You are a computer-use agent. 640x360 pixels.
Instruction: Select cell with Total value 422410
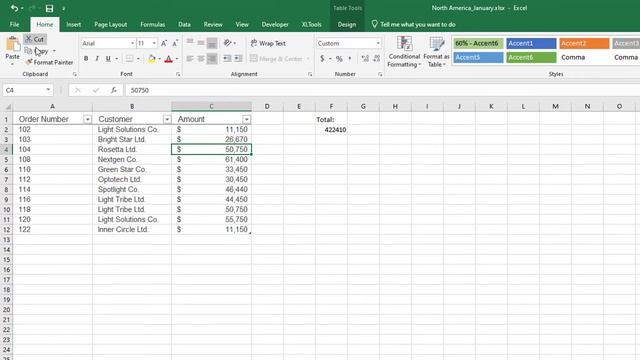pos(331,130)
